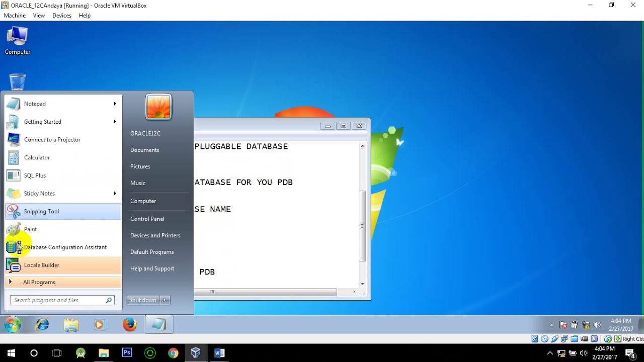Open volume control in VM system tray
Viewport: 644px width, 362px height.
click(x=597, y=325)
